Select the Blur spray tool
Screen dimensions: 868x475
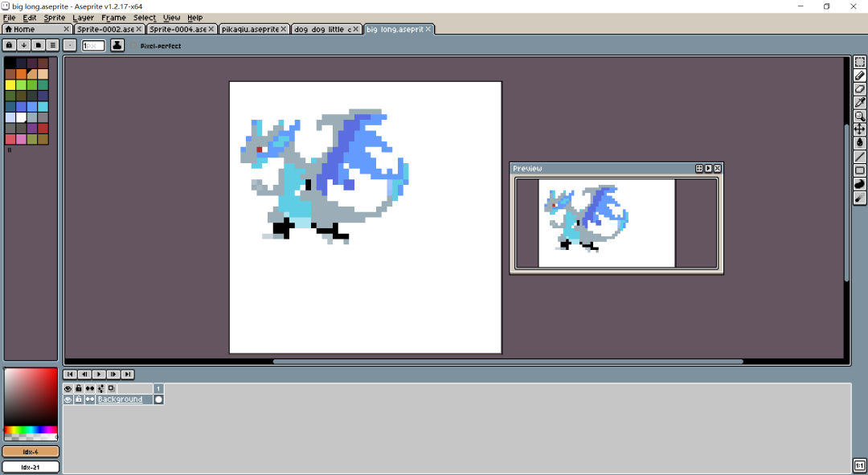[x=860, y=197]
